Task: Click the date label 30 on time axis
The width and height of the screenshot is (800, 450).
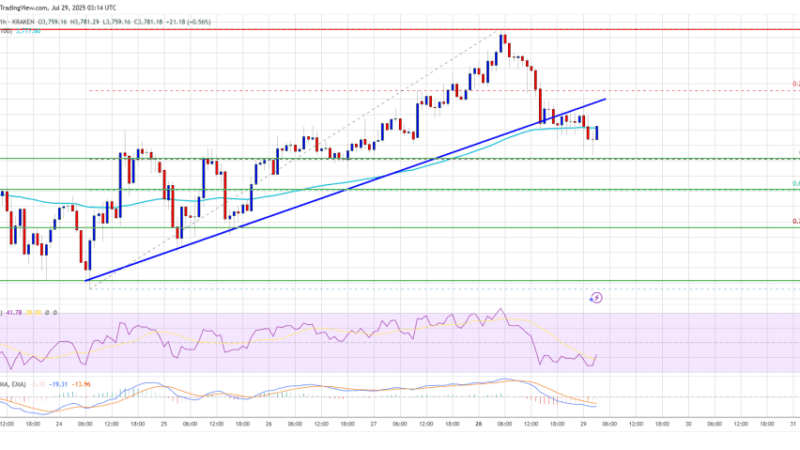Action: 688,424
